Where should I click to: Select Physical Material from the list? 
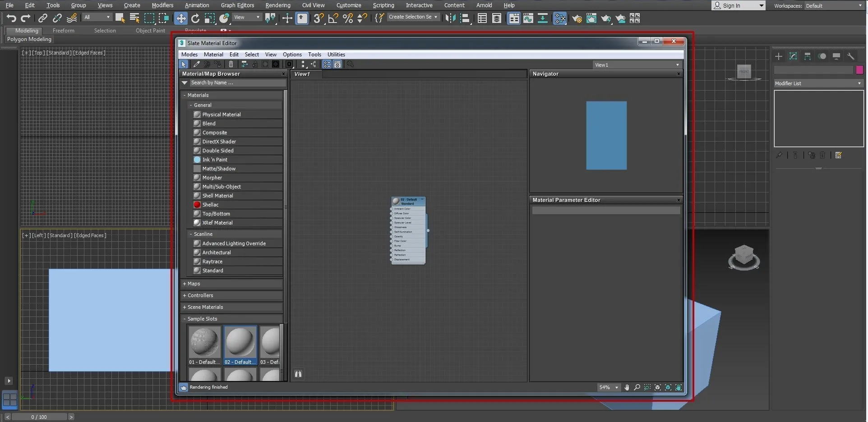click(x=222, y=115)
